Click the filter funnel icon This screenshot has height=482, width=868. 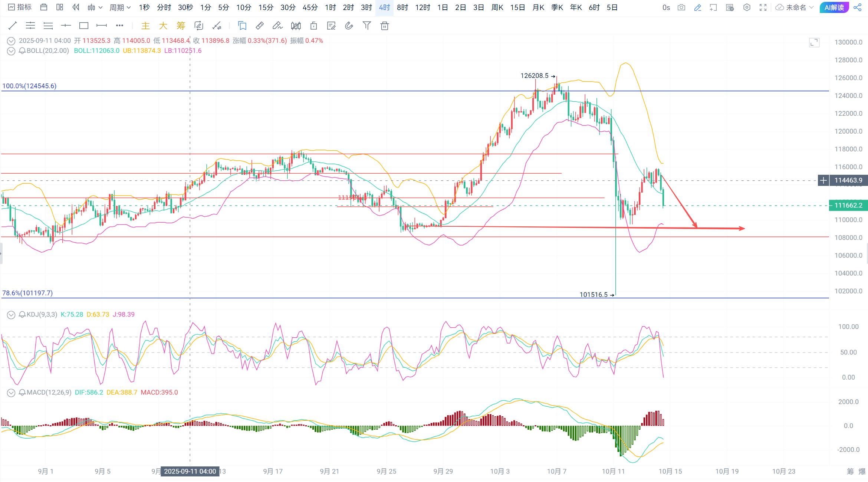[366, 26]
